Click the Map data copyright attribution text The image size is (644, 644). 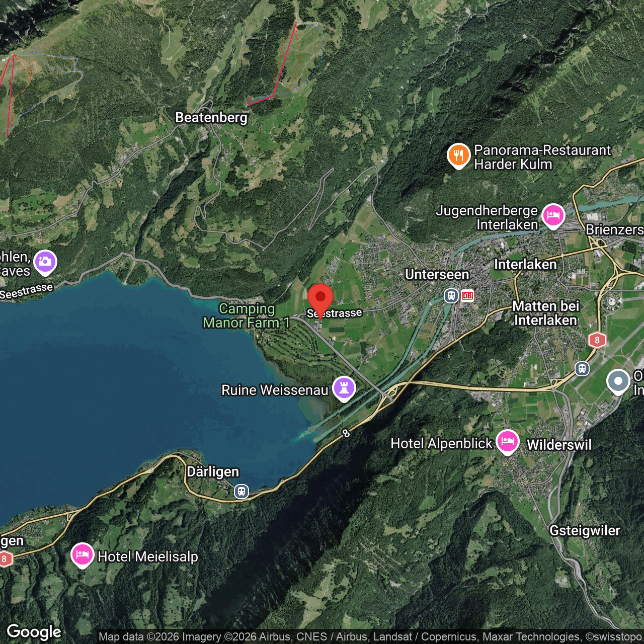pyautogui.click(x=370, y=637)
